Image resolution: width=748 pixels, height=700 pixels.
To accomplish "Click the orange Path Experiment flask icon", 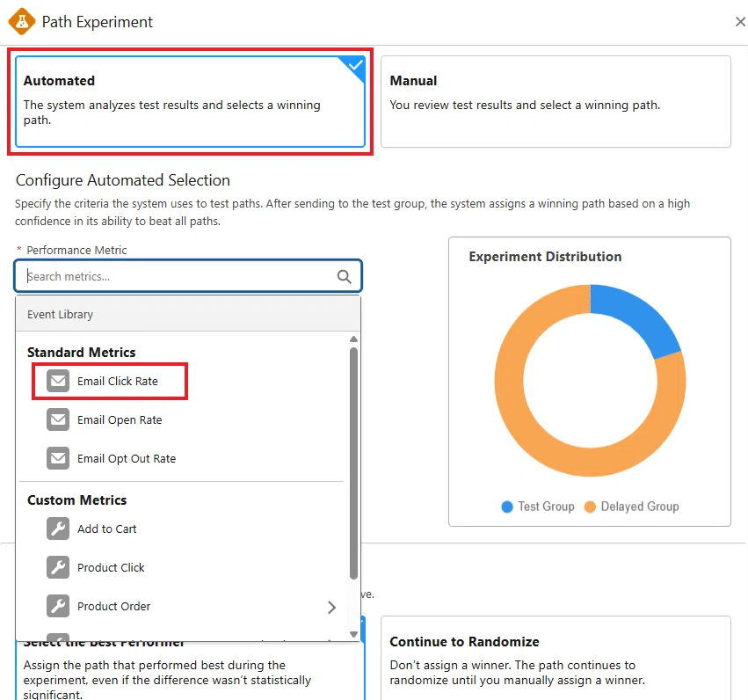I will [21, 21].
